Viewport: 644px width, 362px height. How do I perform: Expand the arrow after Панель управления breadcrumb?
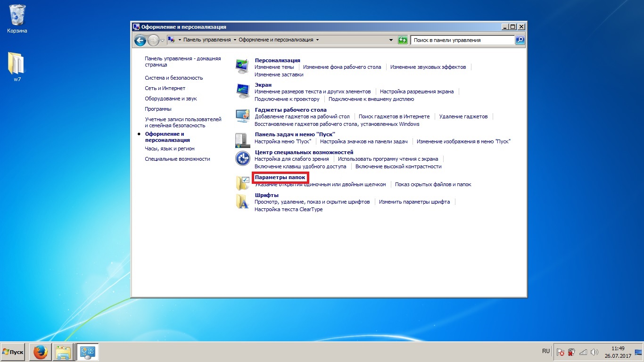pyautogui.click(x=235, y=40)
